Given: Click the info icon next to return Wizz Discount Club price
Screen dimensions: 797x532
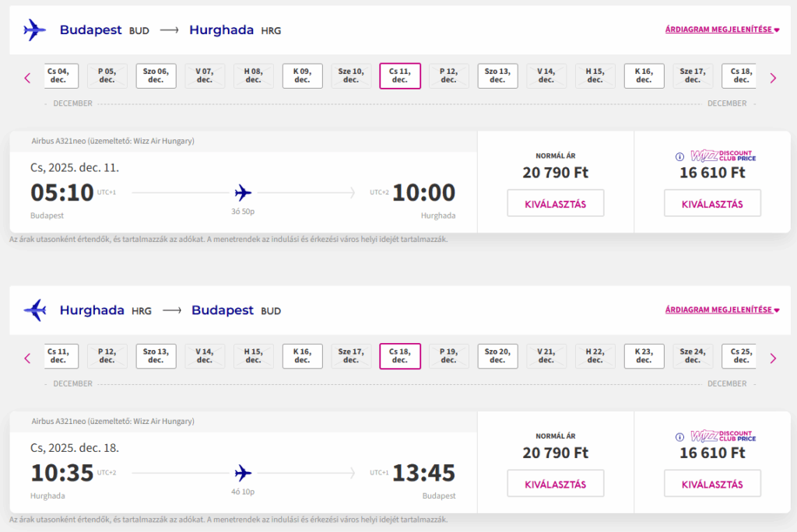Looking at the screenshot, I should [x=679, y=437].
